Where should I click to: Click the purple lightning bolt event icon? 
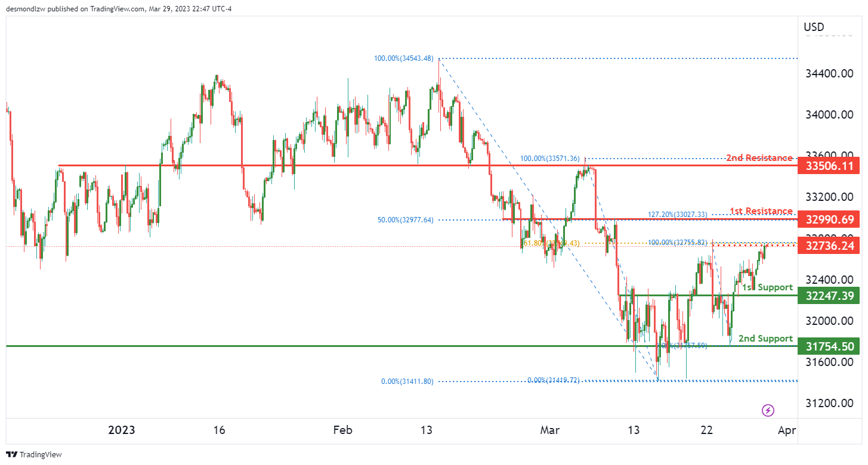[768, 410]
